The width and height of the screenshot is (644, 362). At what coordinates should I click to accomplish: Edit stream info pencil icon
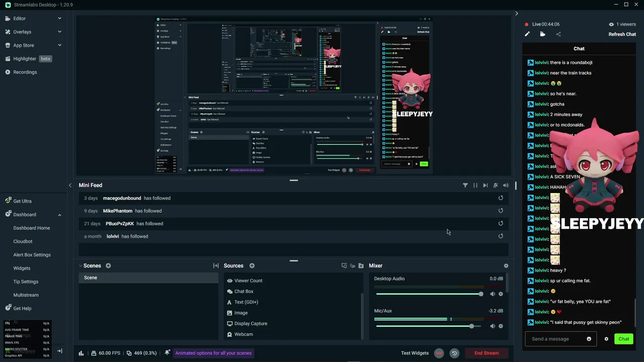tap(527, 34)
